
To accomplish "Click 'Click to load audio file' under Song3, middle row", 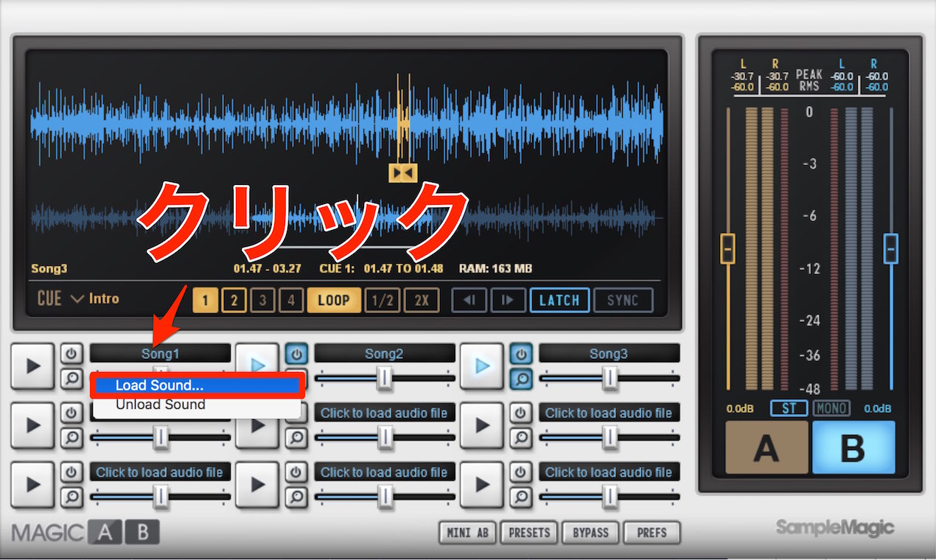I will click(610, 413).
